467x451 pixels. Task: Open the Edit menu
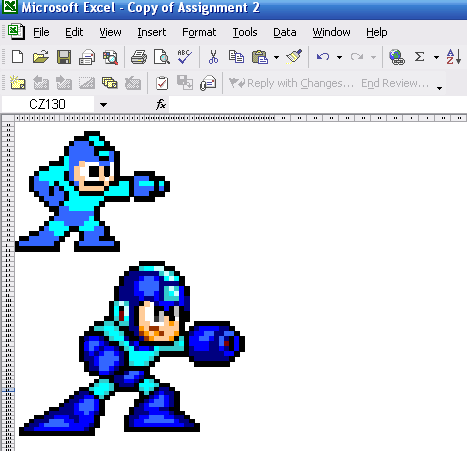(74, 32)
